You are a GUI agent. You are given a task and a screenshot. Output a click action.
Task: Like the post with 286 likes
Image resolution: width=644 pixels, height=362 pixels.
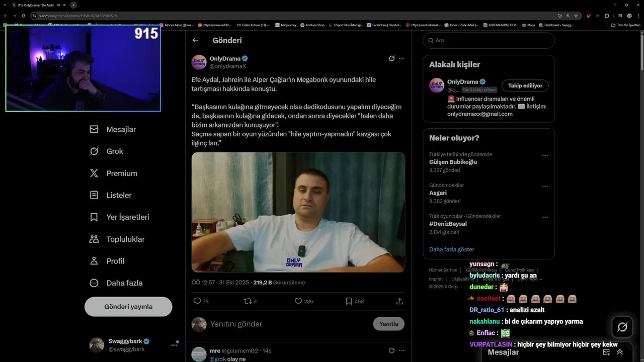tap(298, 301)
